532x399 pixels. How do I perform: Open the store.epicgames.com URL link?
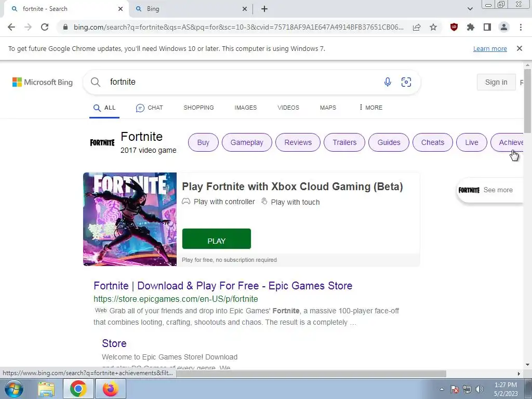(x=176, y=299)
